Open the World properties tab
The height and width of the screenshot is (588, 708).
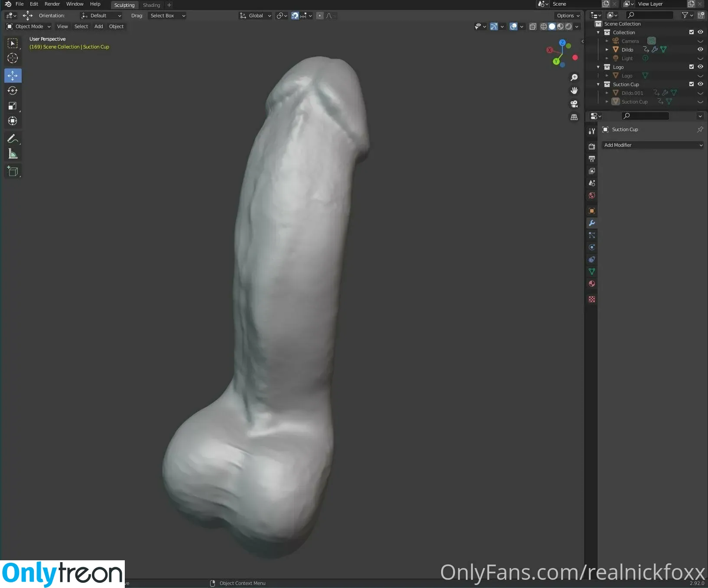tap(591, 195)
